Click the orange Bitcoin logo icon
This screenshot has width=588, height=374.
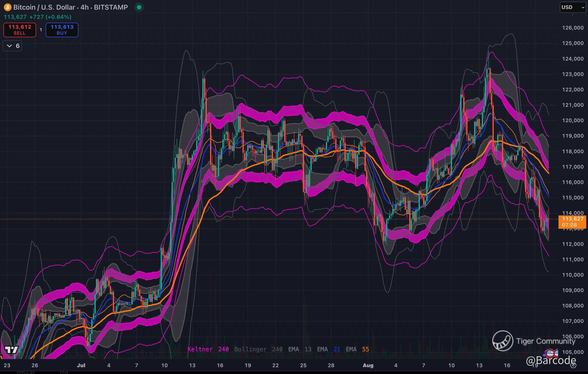click(7, 7)
